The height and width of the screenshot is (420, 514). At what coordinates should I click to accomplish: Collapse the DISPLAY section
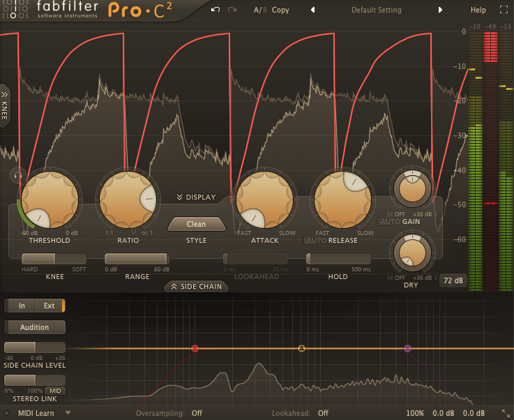[x=197, y=197]
